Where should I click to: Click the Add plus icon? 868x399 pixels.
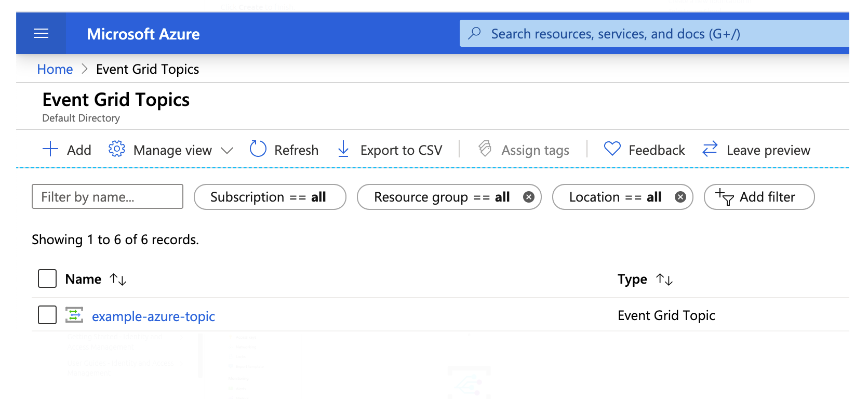click(50, 149)
